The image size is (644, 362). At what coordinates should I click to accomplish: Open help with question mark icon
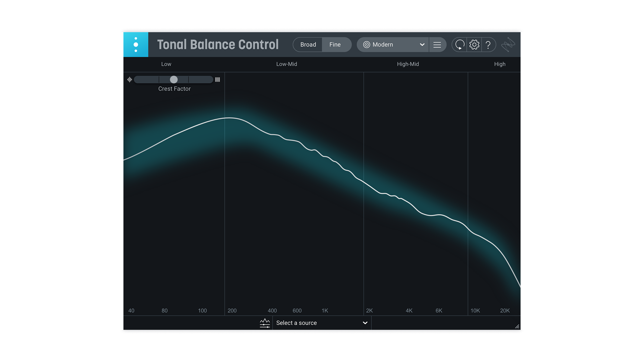[488, 45]
